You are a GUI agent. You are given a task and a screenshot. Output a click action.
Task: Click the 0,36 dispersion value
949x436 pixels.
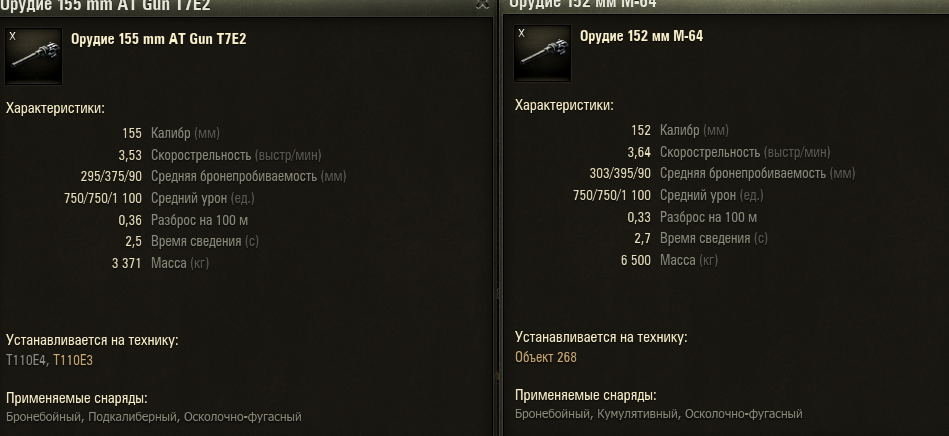click(x=130, y=220)
